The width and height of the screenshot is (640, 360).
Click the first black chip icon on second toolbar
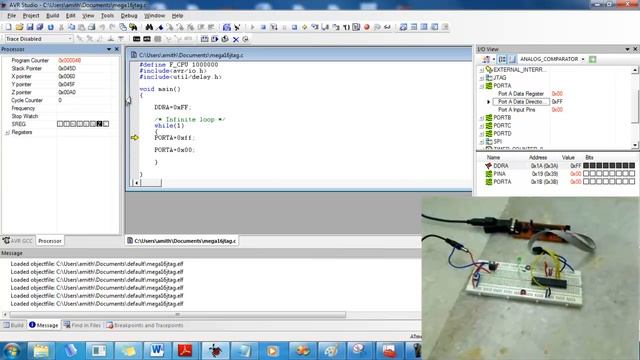[x=136, y=39]
